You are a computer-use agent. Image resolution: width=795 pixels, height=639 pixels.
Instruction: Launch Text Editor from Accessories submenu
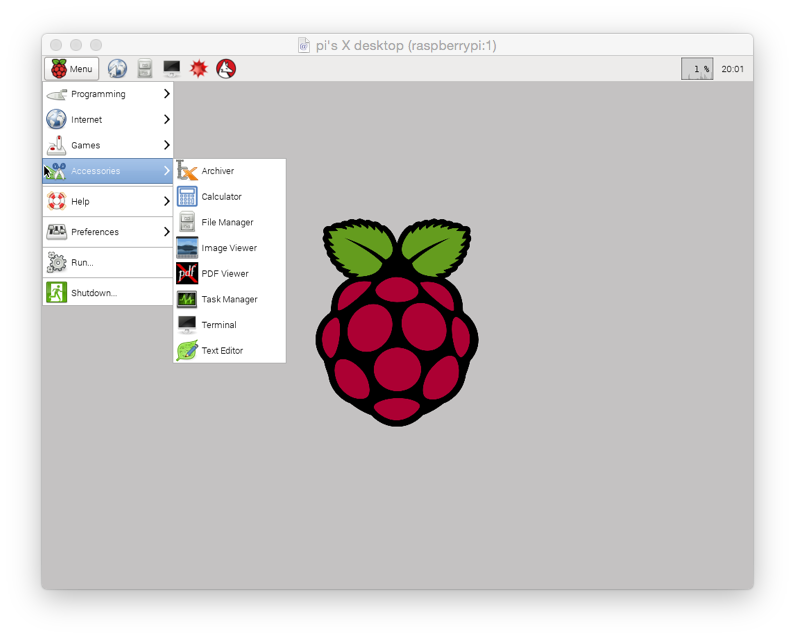pyautogui.click(x=230, y=350)
